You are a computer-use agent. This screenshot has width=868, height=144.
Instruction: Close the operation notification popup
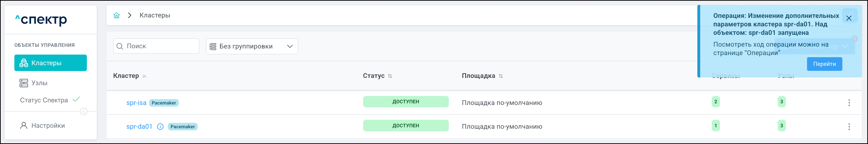[849, 18]
